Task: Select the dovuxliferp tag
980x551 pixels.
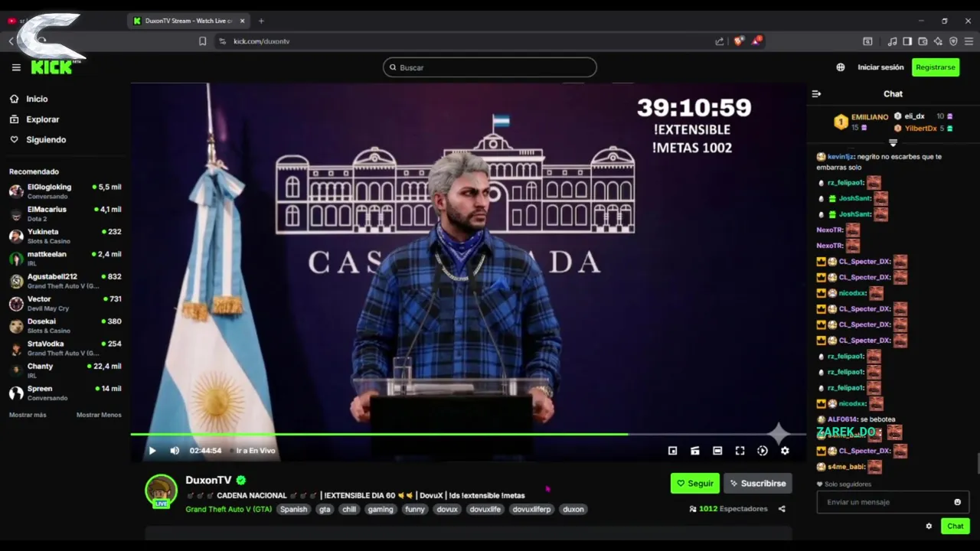Action: pos(531,509)
